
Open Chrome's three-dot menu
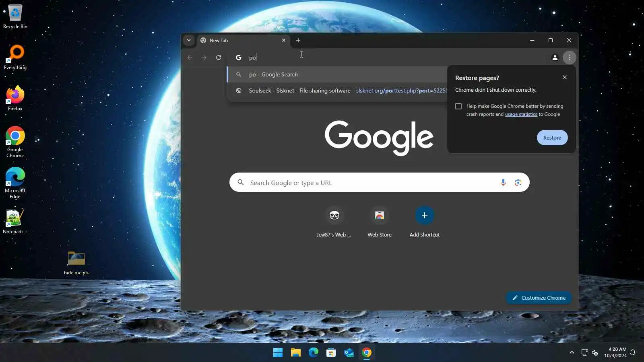(569, 58)
